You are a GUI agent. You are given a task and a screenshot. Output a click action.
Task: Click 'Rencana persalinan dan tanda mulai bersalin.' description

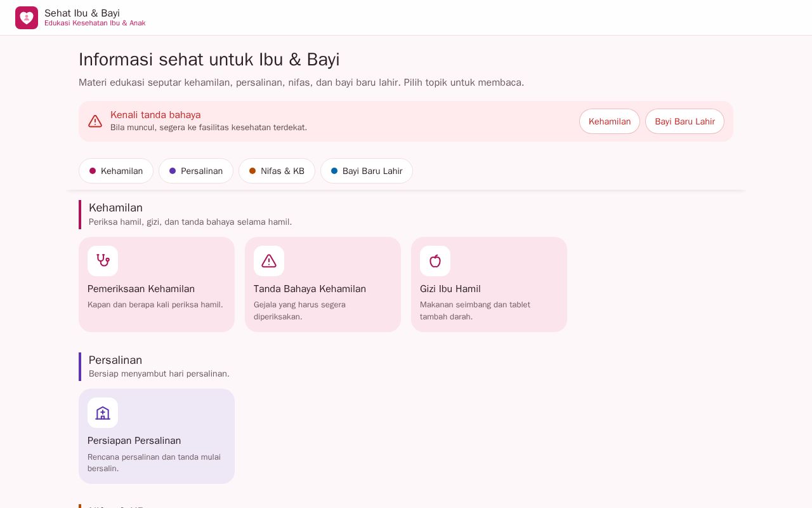[x=154, y=462]
